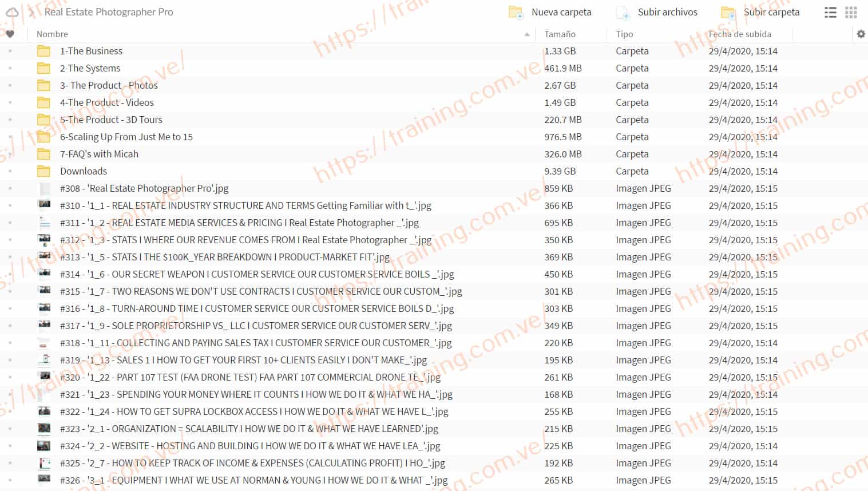Viewport: 868px width, 491px height.
Task: Click thumbnail of file #325
Action: [44, 462]
